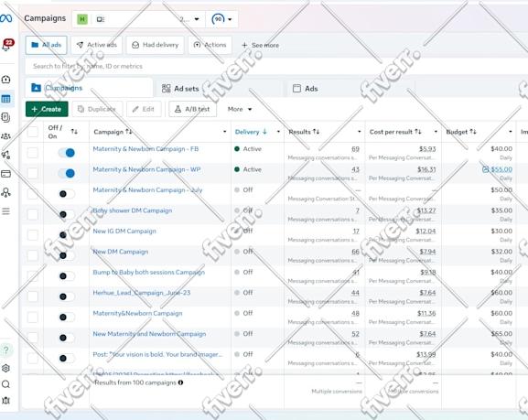Open advertising settings megaphone icon
The image size is (528, 420).
5,155
